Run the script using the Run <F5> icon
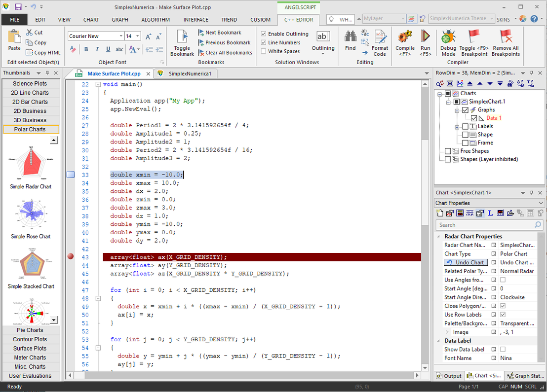This screenshot has height=392, width=547. (426, 42)
